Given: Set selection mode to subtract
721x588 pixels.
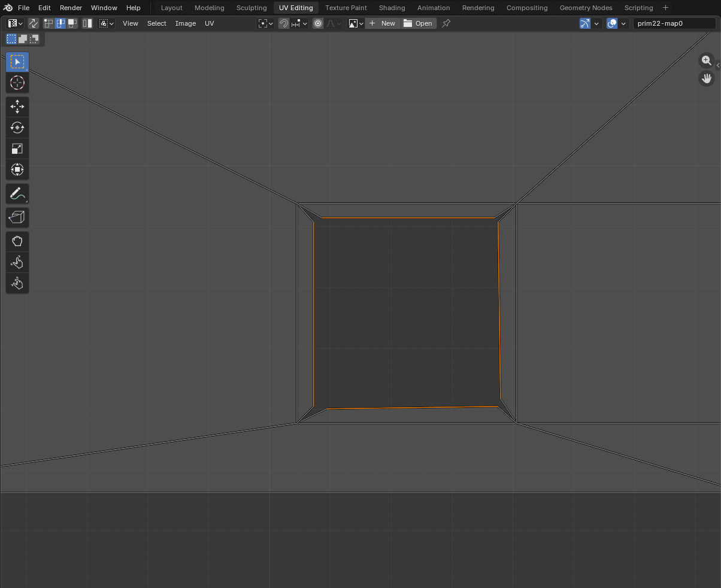Looking at the screenshot, I should click(x=34, y=39).
